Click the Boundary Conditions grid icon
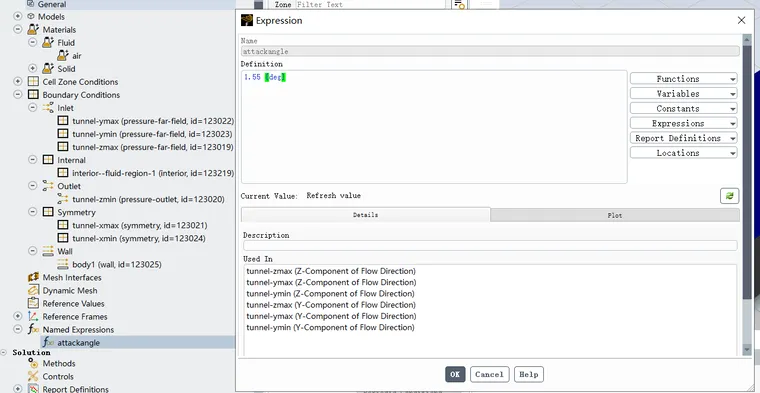760x393 pixels. [x=33, y=94]
